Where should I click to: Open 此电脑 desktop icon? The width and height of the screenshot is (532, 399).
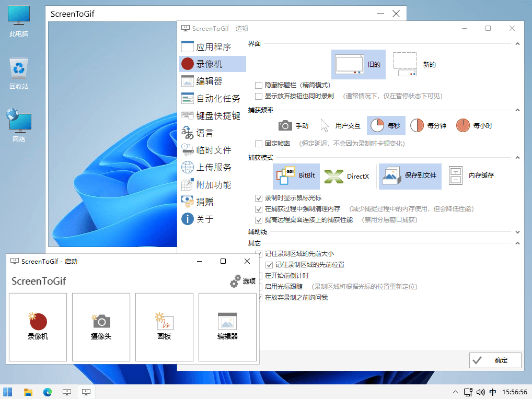point(19,21)
